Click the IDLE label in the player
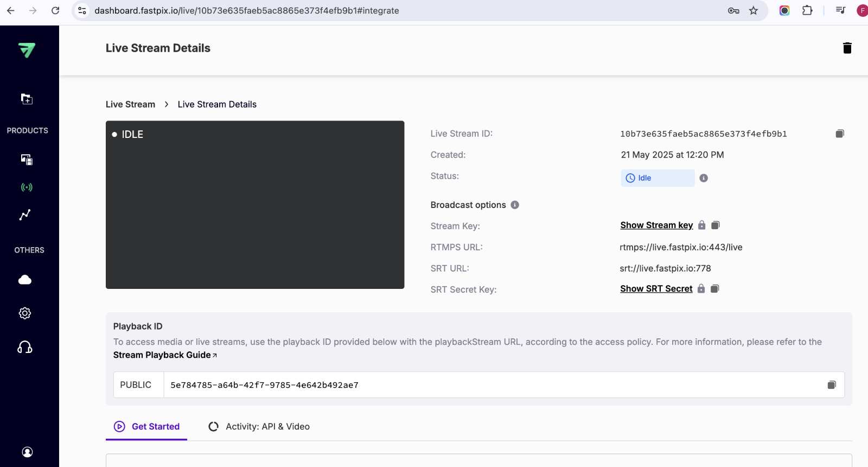 (x=132, y=134)
